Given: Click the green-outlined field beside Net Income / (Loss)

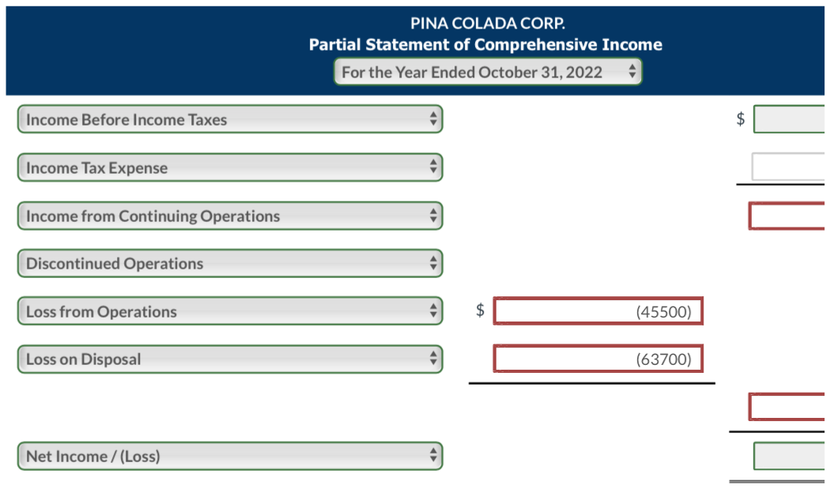Looking at the screenshot, I should tap(790, 456).
